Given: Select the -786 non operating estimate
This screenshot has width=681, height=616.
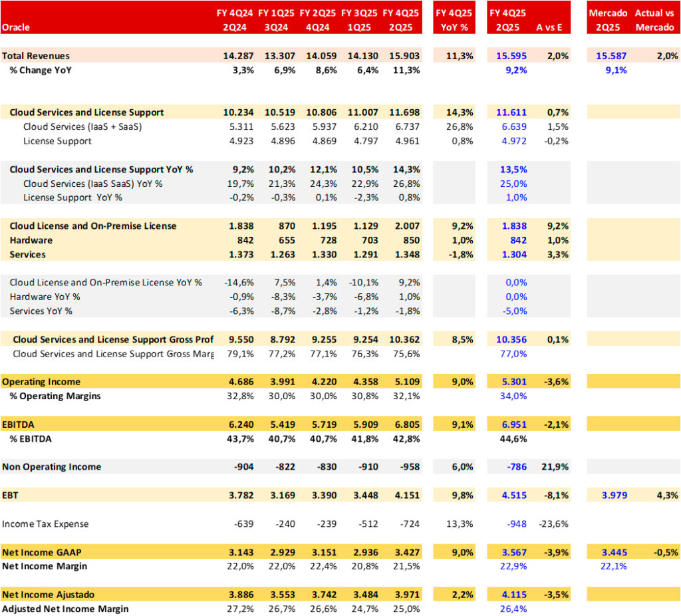Looking at the screenshot, I should point(515,466).
